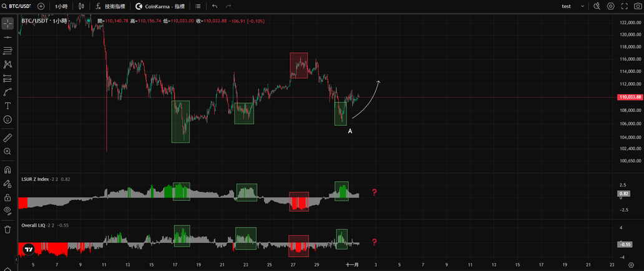Toggle lock all drawings
The height and width of the screenshot is (271, 644).
click(7, 197)
